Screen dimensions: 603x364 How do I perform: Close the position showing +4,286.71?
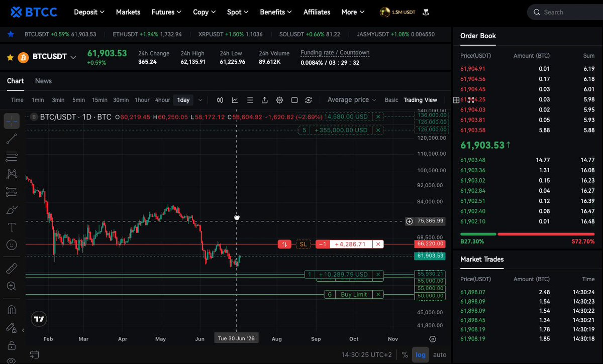click(x=378, y=245)
